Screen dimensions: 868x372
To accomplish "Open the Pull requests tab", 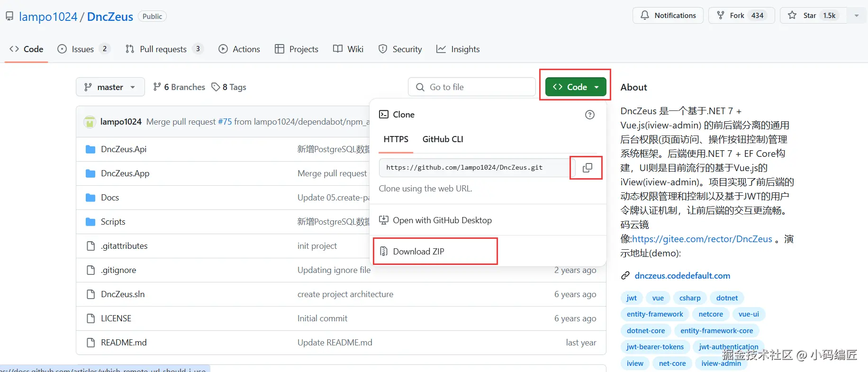I will (x=163, y=49).
